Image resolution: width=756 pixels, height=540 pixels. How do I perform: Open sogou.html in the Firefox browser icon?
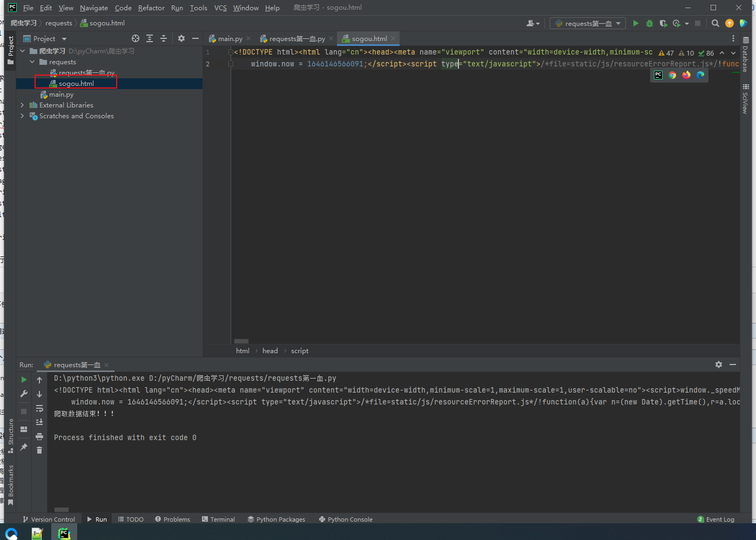[x=686, y=75]
